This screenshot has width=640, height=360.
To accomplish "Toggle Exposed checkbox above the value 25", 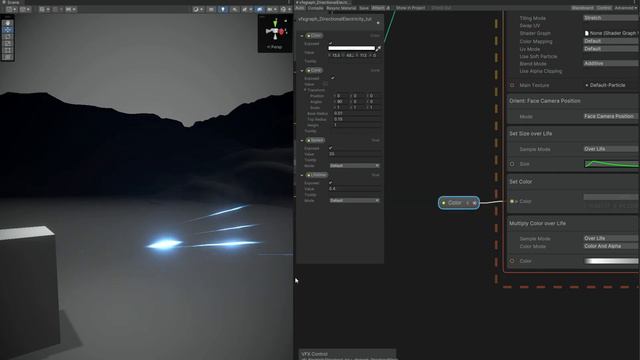I will click(x=330, y=148).
